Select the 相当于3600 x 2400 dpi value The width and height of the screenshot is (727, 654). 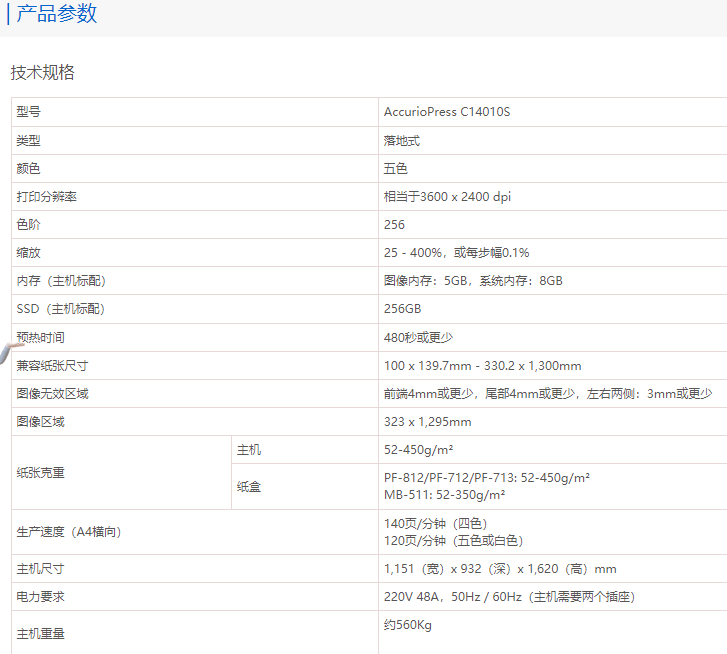point(447,197)
